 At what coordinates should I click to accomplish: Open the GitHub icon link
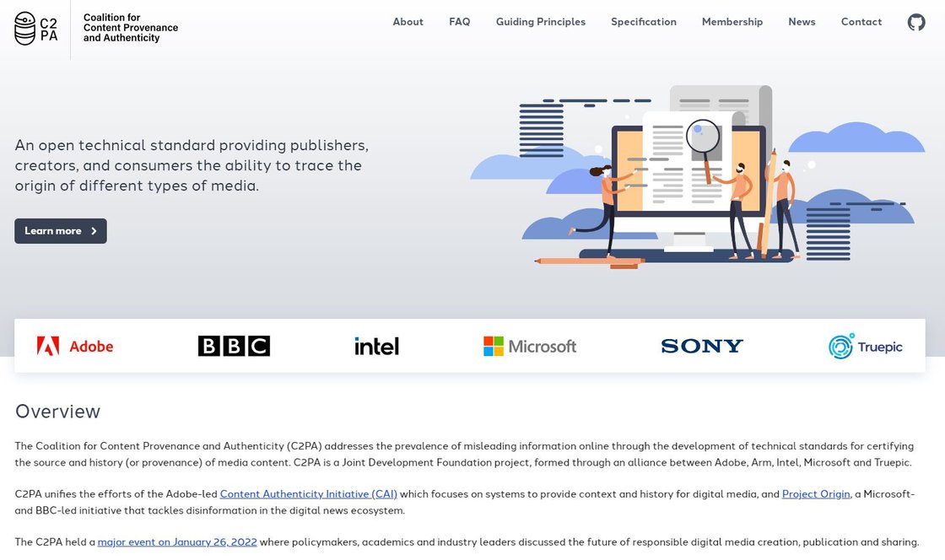(916, 23)
